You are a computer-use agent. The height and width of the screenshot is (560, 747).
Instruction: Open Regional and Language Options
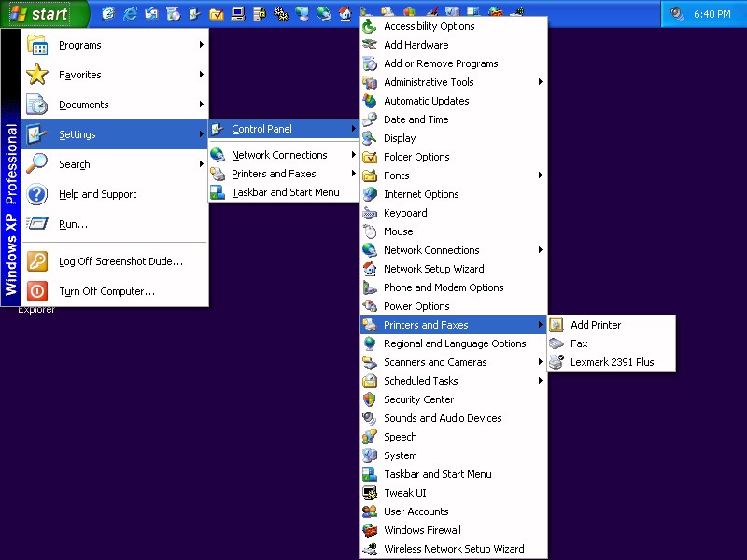[455, 343]
